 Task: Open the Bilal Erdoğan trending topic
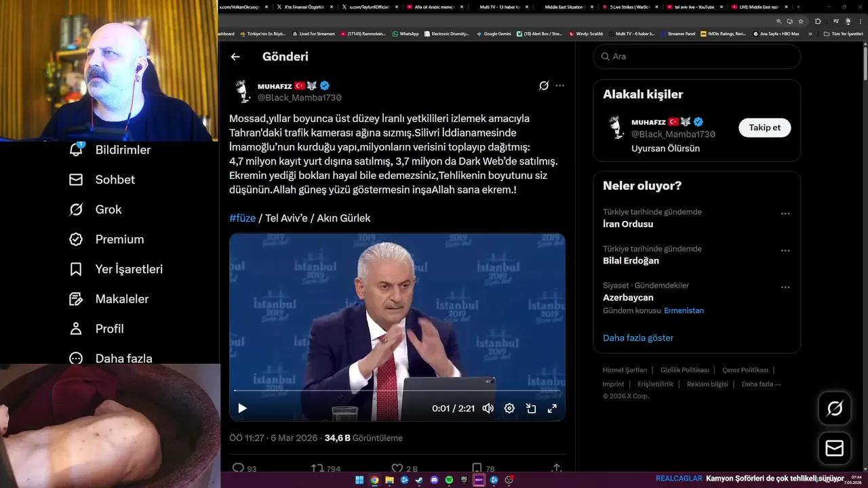tap(631, 260)
